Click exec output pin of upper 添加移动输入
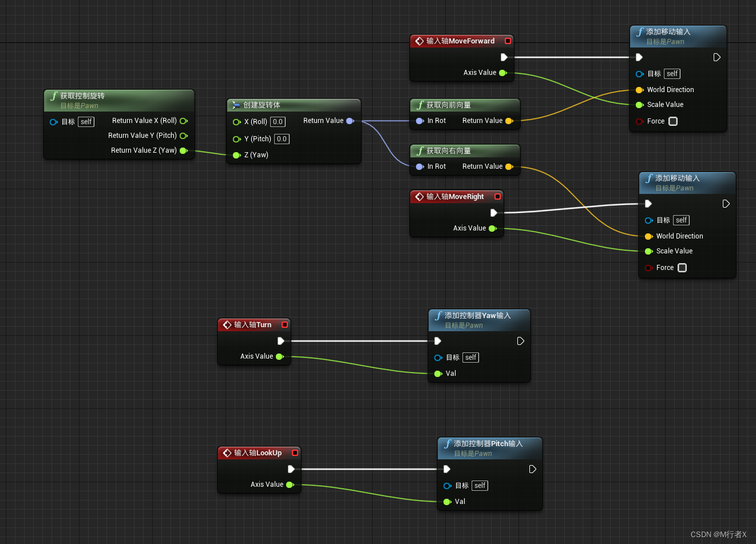This screenshot has height=544, width=756. [x=717, y=57]
